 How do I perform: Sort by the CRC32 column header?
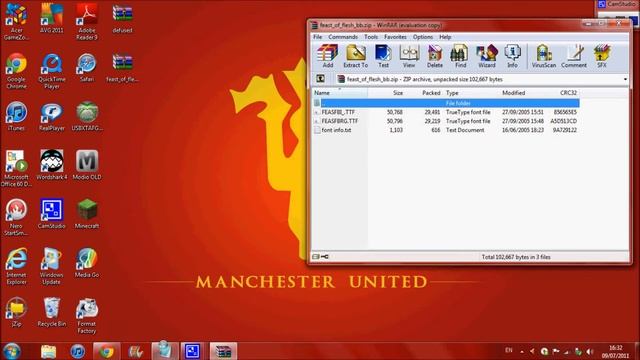pyautogui.click(x=563, y=93)
